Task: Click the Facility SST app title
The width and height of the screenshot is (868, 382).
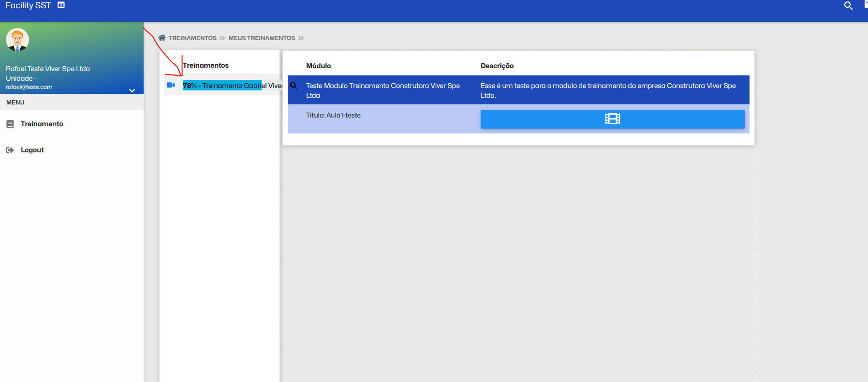Action: pyautogui.click(x=28, y=6)
